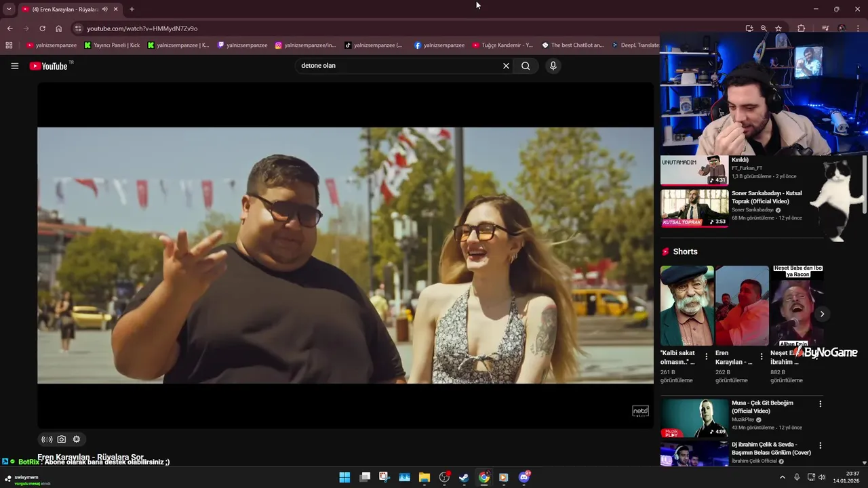Open the Facebook yalnizsempanzee bookmark
The width and height of the screenshot is (868, 488).
[x=439, y=45]
